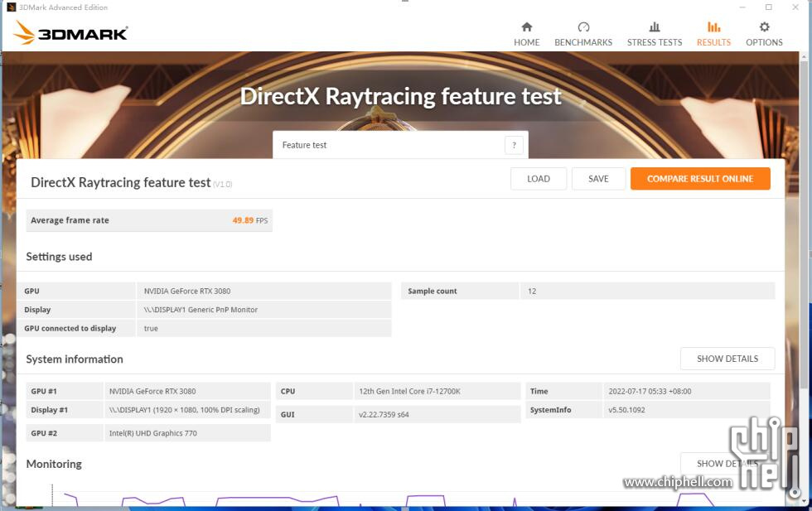Click NVIDIA GeForce RTX 3080 in Settings used

pos(187,291)
